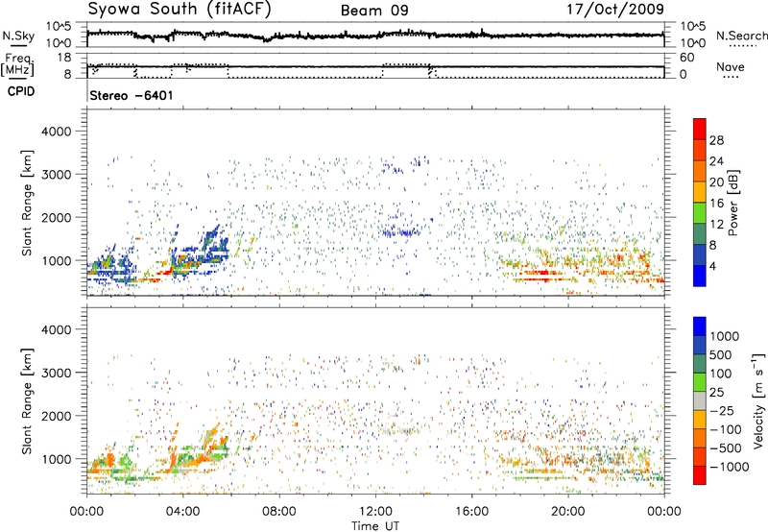
Task: Click the '20:00' time axis label
Action: point(567,512)
